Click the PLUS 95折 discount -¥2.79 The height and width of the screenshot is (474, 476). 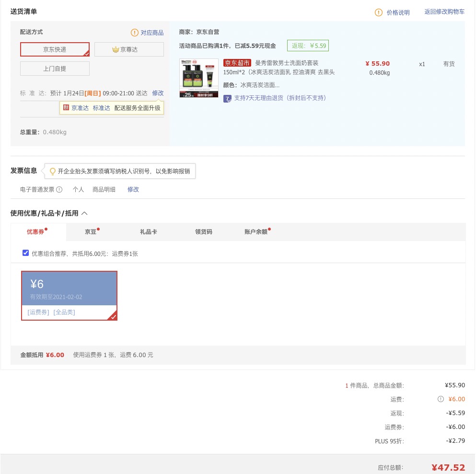click(x=455, y=440)
